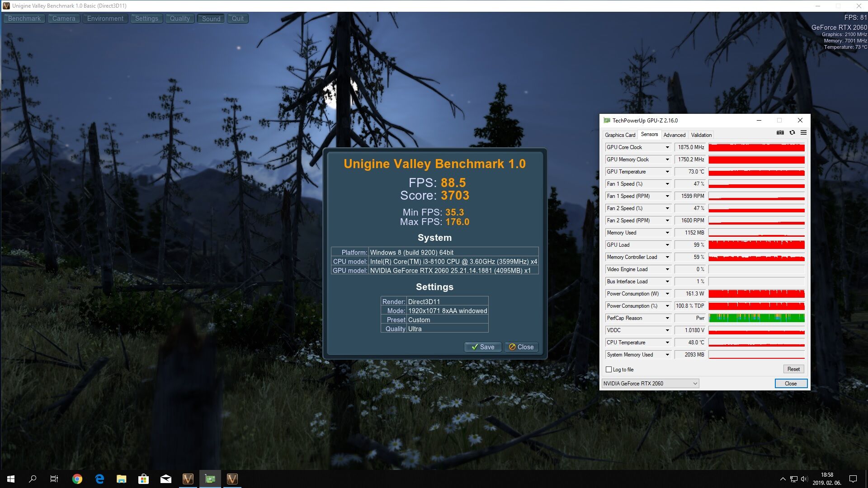
Task: Open Benchmark menu in Valley
Action: point(24,19)
